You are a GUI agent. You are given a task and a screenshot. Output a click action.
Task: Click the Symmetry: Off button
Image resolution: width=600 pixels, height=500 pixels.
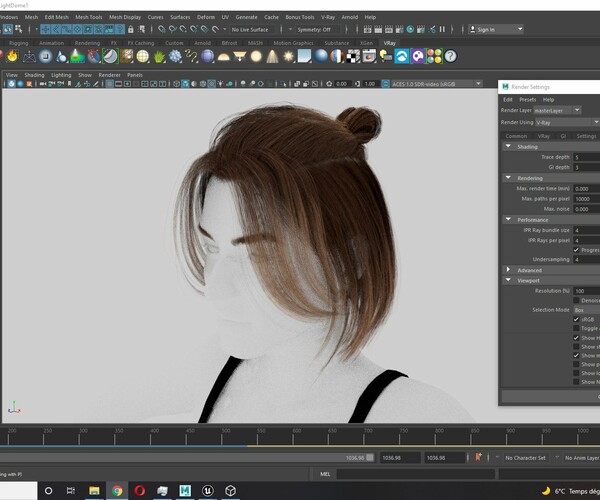coord(314,29)
